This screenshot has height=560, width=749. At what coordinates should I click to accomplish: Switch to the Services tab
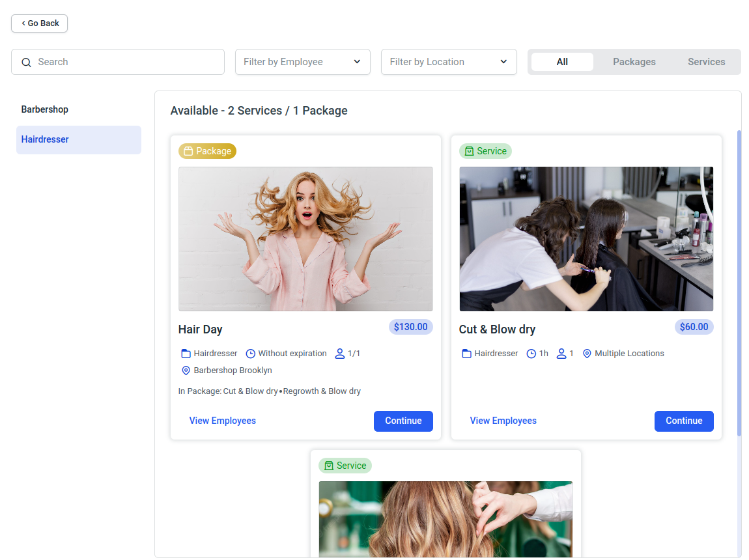click(x=706, y=62)
